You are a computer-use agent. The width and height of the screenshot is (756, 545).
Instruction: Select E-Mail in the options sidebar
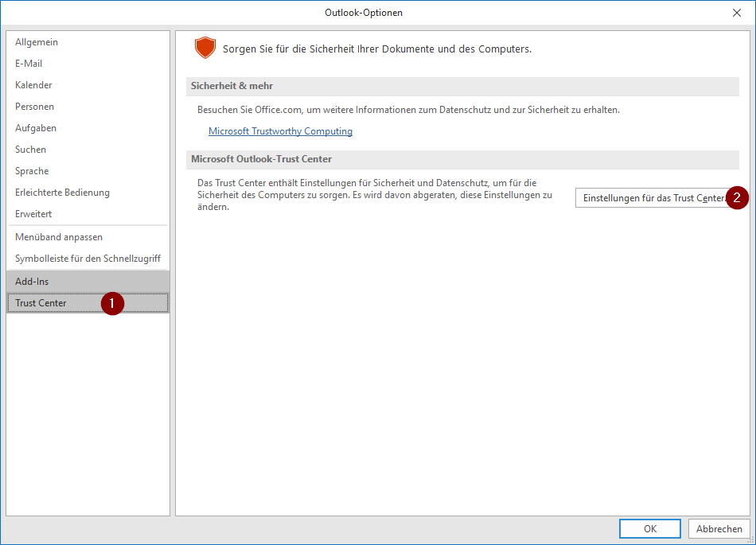(x=29, y=64)
